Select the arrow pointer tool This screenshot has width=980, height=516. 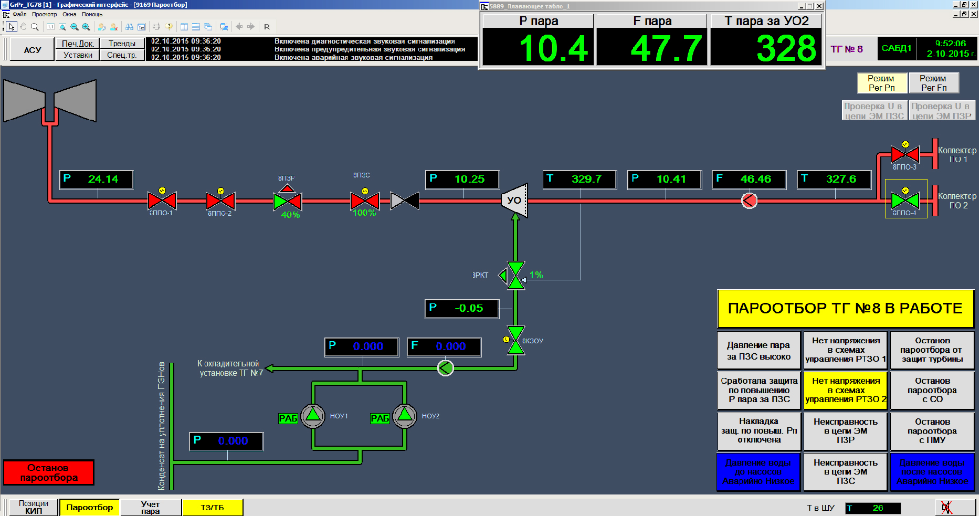(x=12, y=27)
